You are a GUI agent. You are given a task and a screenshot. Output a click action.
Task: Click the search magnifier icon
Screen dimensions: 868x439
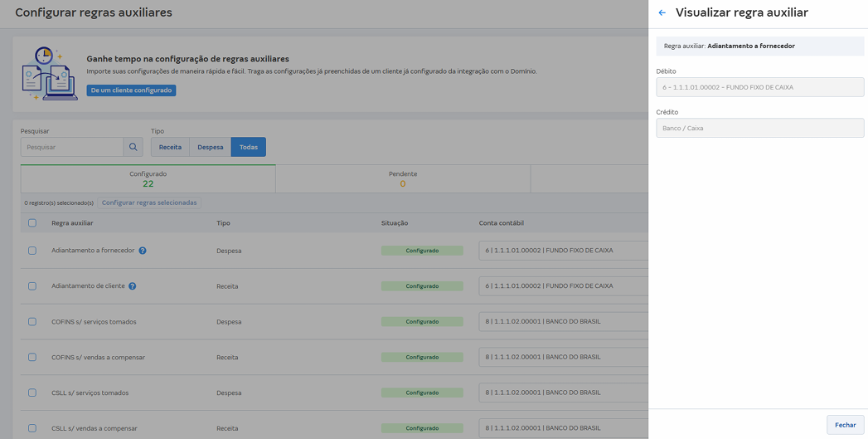tap(133, 147)
